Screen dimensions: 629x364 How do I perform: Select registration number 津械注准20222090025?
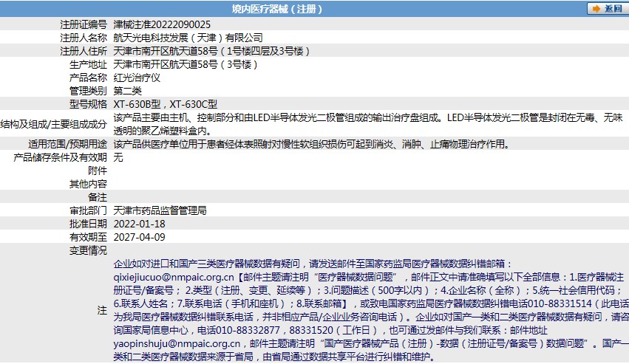tap(162, 24)
